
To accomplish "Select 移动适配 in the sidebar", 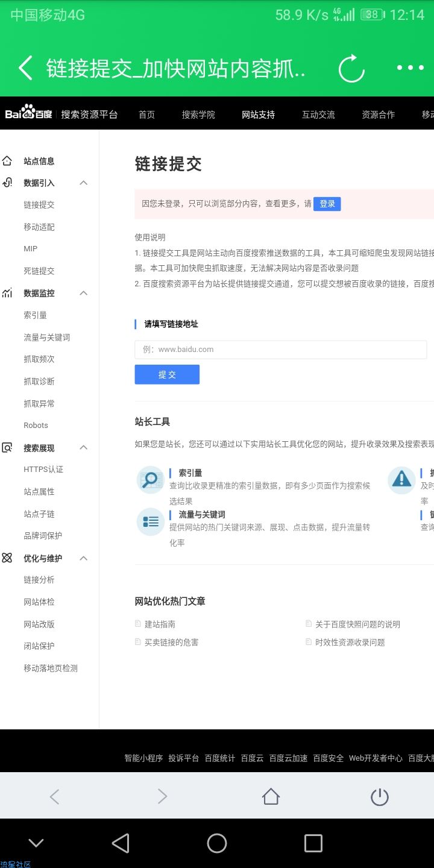I will click(39, 227).
